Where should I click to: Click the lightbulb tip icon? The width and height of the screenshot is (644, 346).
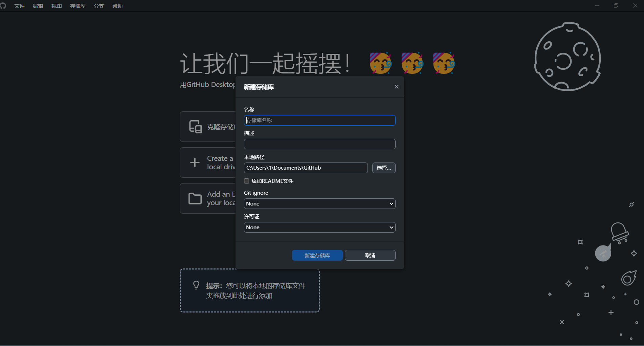pos(196,285)
